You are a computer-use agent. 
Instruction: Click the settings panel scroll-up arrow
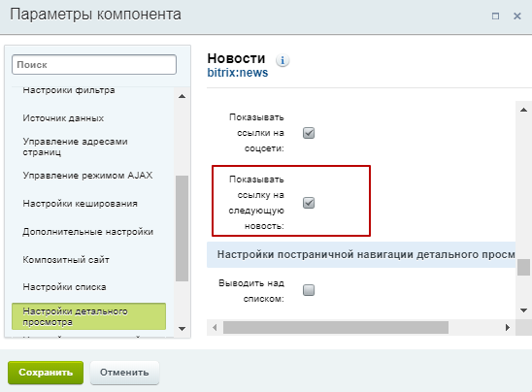click(523, 110)
